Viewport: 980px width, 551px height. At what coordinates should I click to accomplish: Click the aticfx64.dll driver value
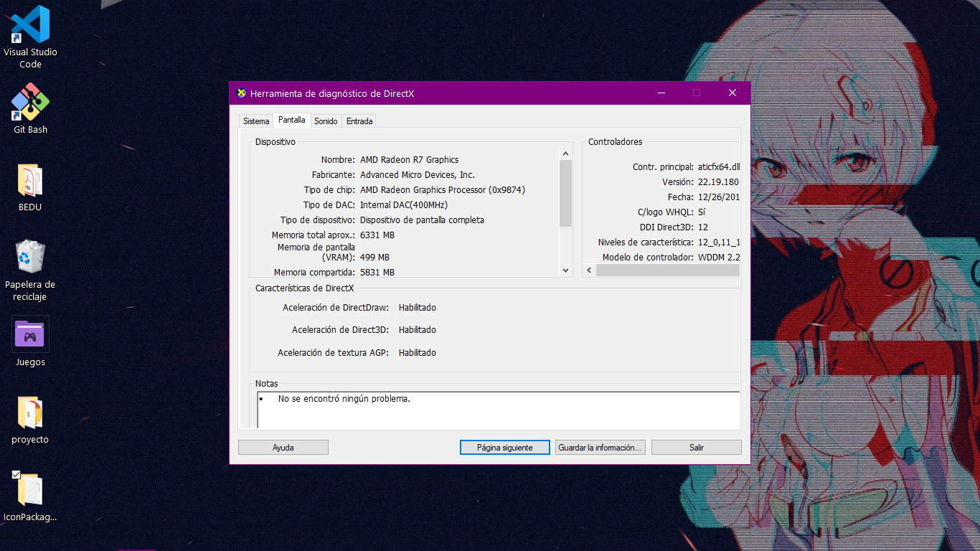pos(718,167)
